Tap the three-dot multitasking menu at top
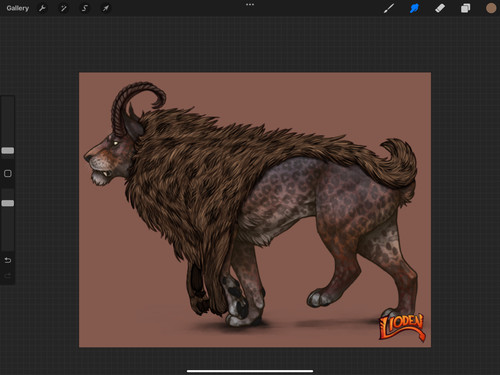This screenshot has height=375, width=500. [250, 5]
